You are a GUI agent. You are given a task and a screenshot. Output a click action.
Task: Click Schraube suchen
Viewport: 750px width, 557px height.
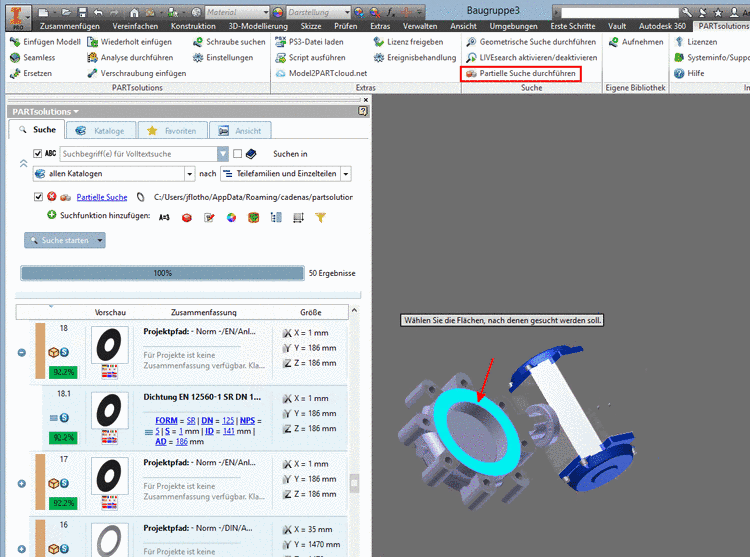(229, 42)
